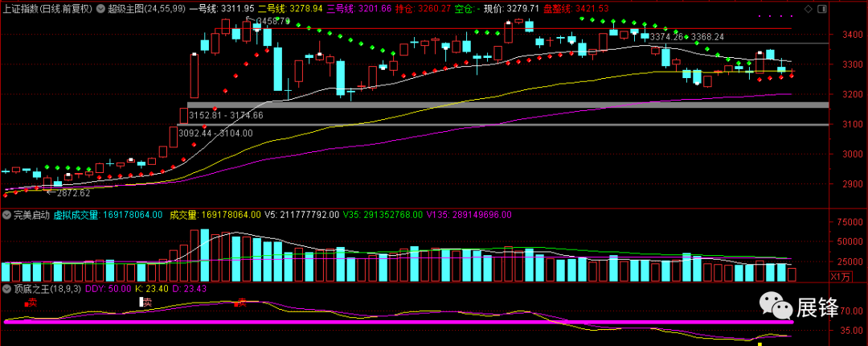Click the 3152.81 - 3174.66 gap label
Image resolution: width=868 pixels, height=346 pixels.
[226, 116]
